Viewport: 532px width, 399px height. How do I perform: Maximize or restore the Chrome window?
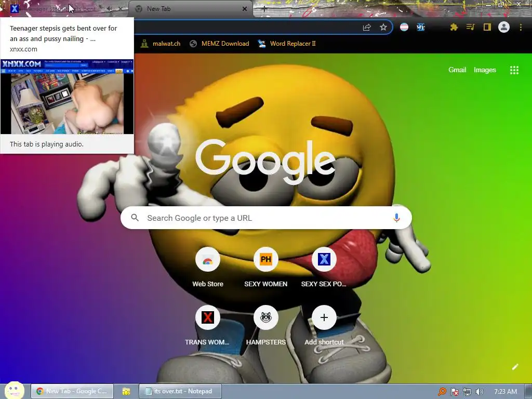[501, 5]
